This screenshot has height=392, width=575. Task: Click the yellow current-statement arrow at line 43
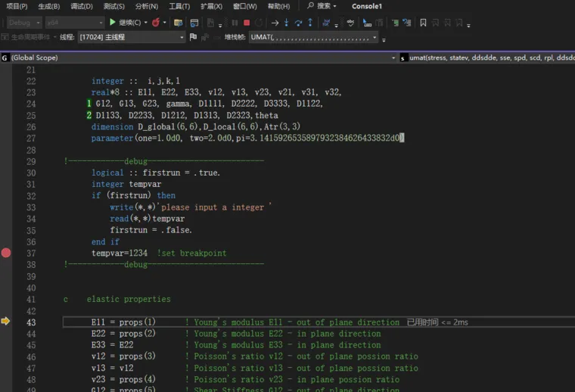click(x=5, y=321)
